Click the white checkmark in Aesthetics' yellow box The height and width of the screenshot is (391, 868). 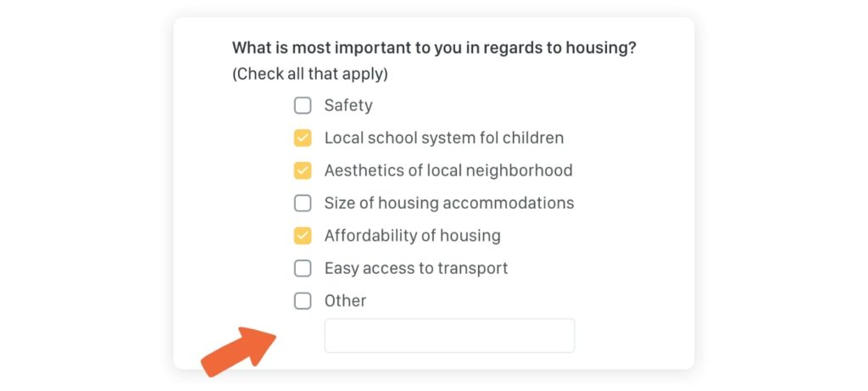click(303, 170)
